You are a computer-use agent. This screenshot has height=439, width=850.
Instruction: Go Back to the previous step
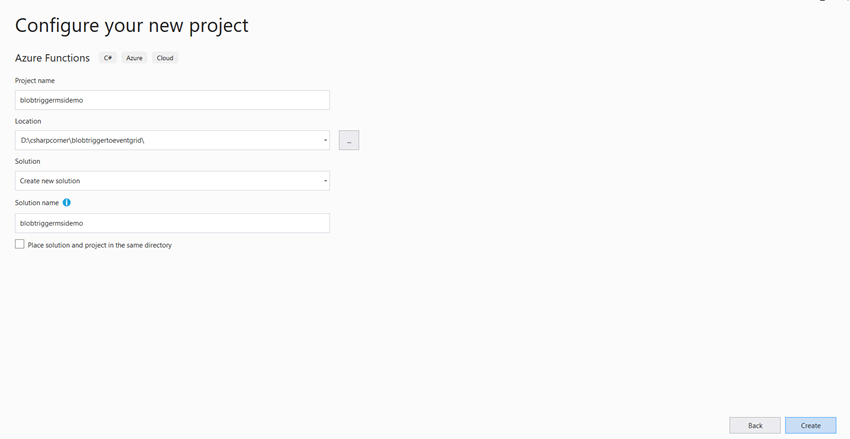point(755,425)
